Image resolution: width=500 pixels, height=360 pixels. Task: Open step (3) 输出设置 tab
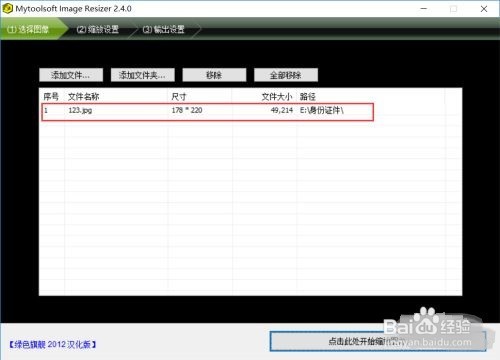[x=163, y=29]
